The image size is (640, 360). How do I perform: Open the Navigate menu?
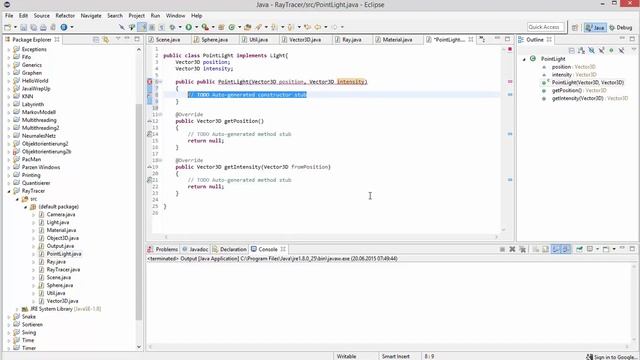tap(91, 16)
